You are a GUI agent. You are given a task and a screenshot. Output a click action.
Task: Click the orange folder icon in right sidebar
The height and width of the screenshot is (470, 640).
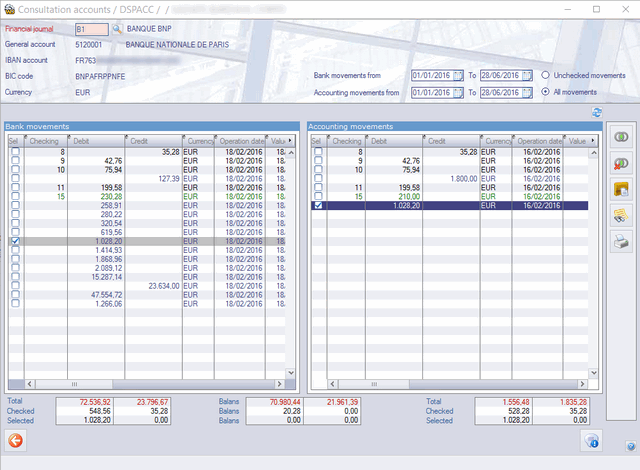click(x=620, y=189)
